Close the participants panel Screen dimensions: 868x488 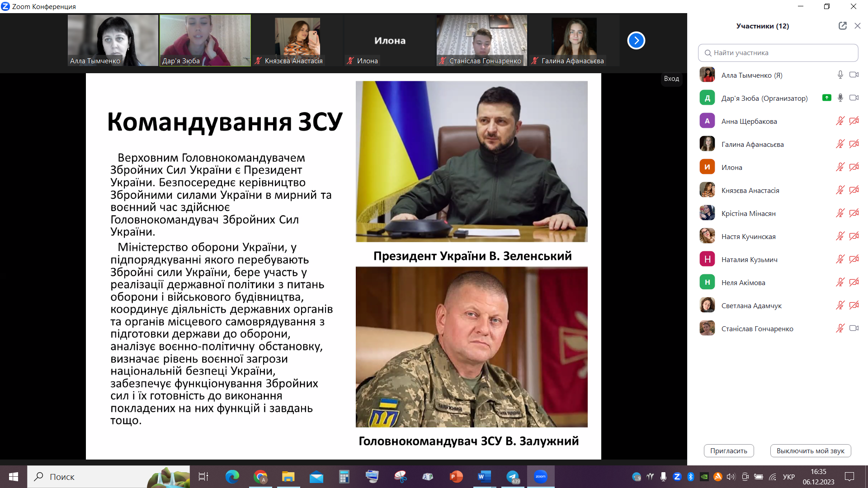[857, 26]
